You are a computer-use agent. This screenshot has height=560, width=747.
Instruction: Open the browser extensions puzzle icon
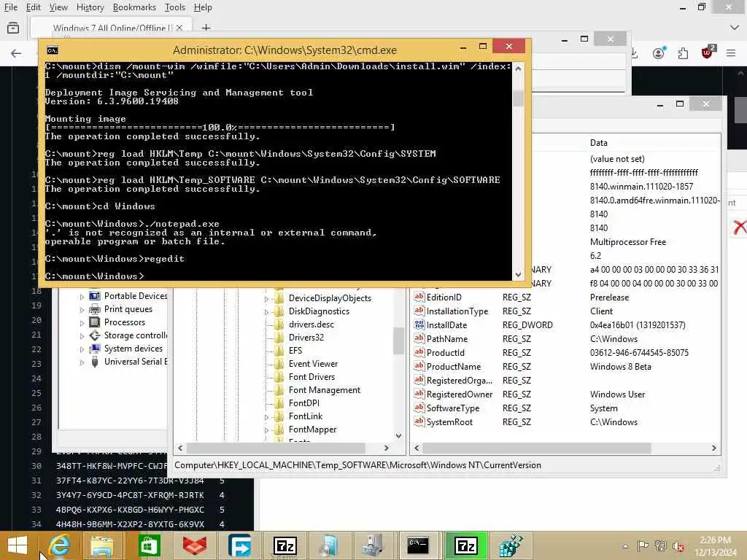click(x=683, y=52)
